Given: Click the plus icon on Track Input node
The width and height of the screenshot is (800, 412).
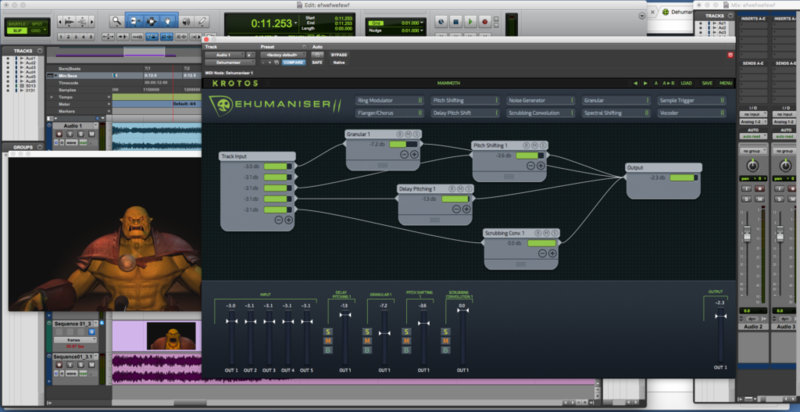Looking at the screenshot, I should (289, 219).
